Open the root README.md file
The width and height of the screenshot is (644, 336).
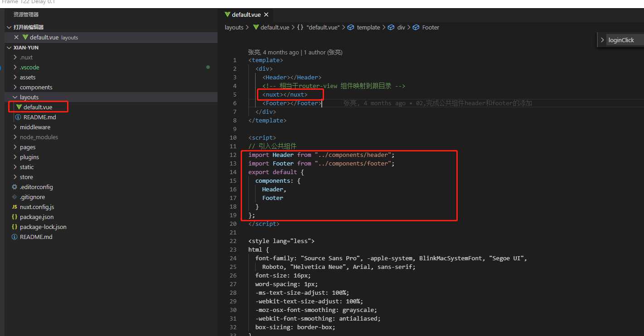pos(111,237)
